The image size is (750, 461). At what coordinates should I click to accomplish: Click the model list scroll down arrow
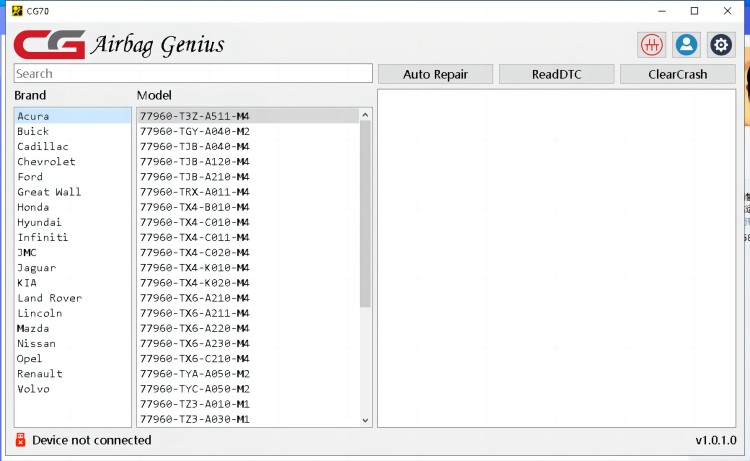coord(365,420)
